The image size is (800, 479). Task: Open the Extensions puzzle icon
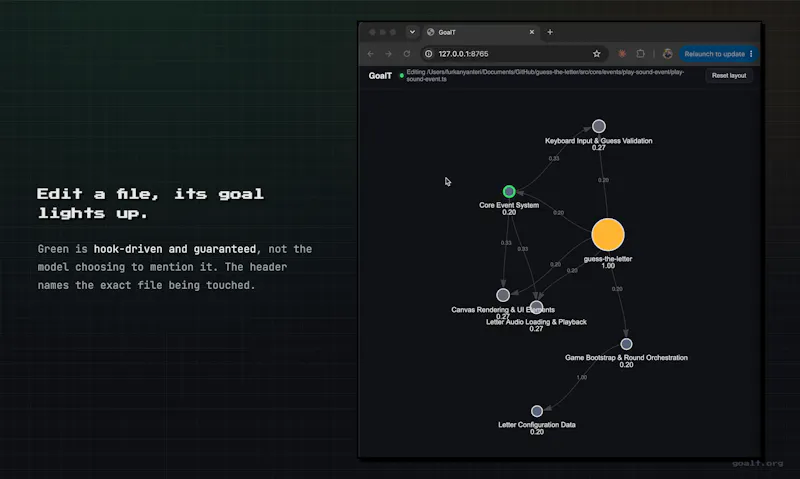pyautogui.click(x=640, y=54)
